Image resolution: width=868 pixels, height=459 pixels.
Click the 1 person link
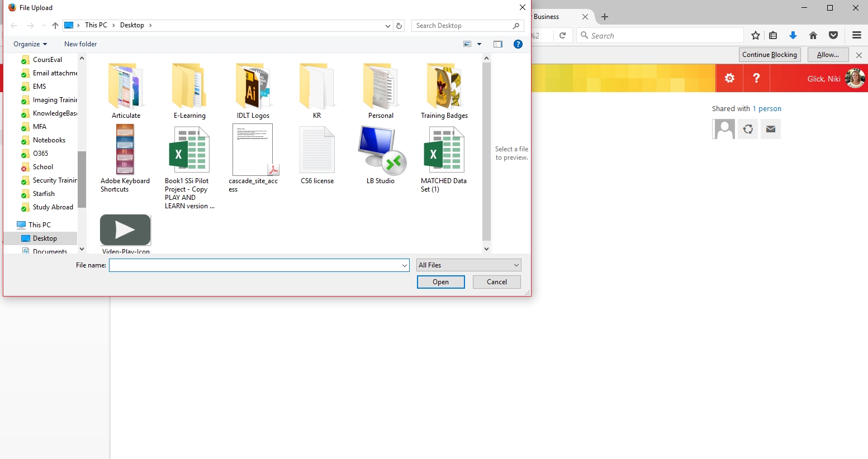point(767,109)
